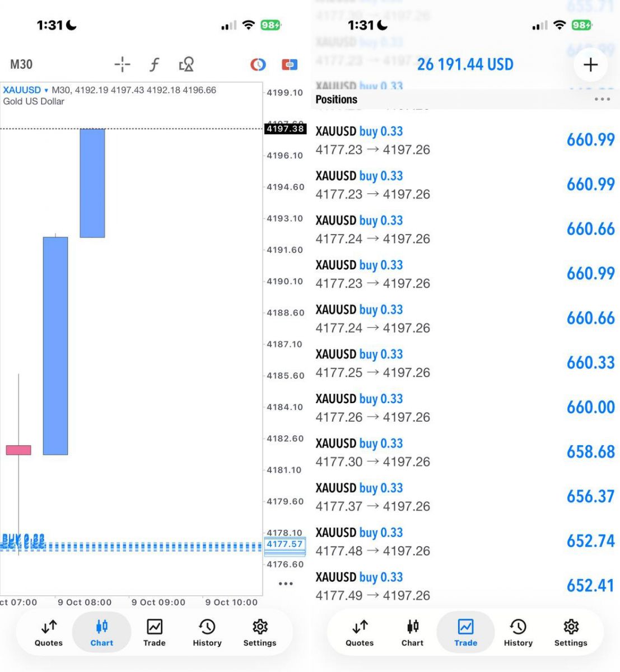This screenshot has height=672, width=620.
Task: Activate the crosshair cursor tool on chart
Action: coord(122,64)
